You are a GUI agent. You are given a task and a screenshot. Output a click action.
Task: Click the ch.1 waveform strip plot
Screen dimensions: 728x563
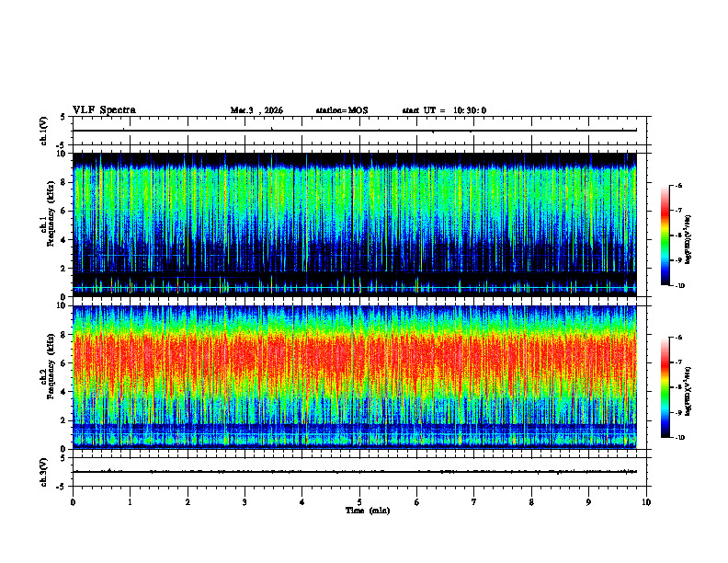pyautogui.click(x=359, y=131)
